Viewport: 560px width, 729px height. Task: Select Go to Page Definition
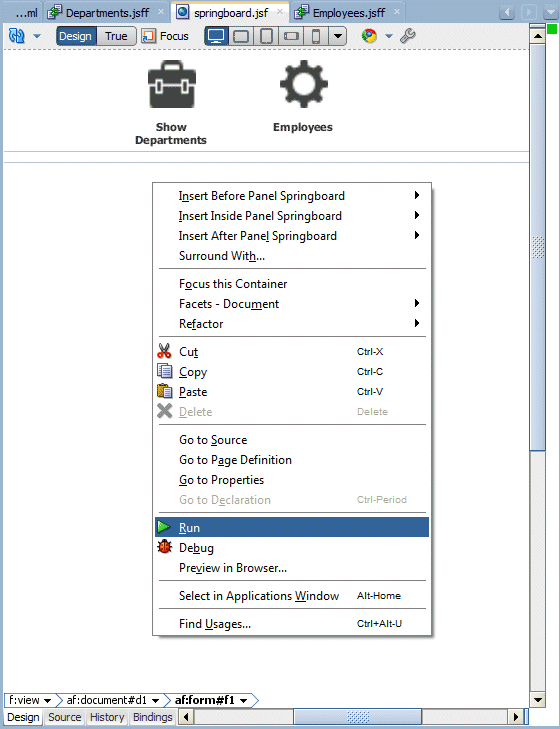coord(293,459)
